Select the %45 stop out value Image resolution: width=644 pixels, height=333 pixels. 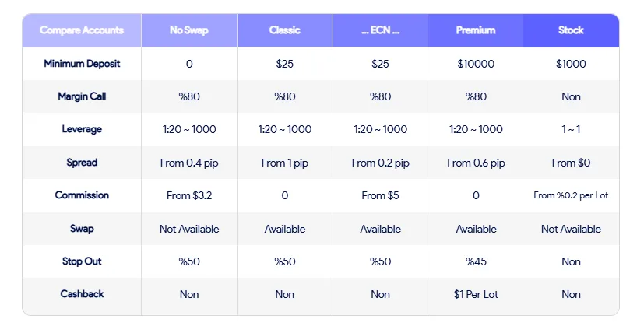coord(476,261)
